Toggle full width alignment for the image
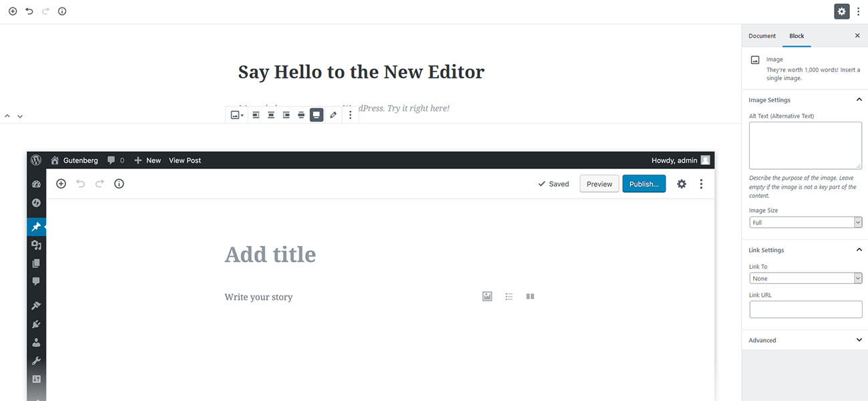This screenshot has width=868, height=401. (x=316, y=115)
